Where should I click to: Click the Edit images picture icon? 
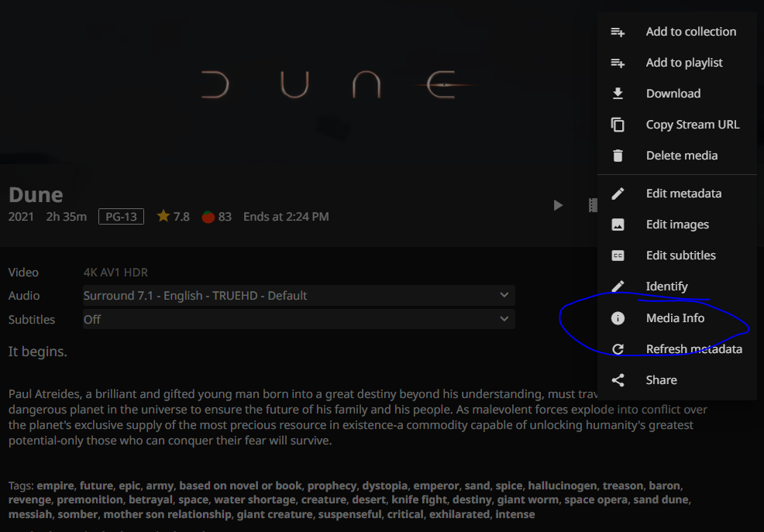click(618, 225)
